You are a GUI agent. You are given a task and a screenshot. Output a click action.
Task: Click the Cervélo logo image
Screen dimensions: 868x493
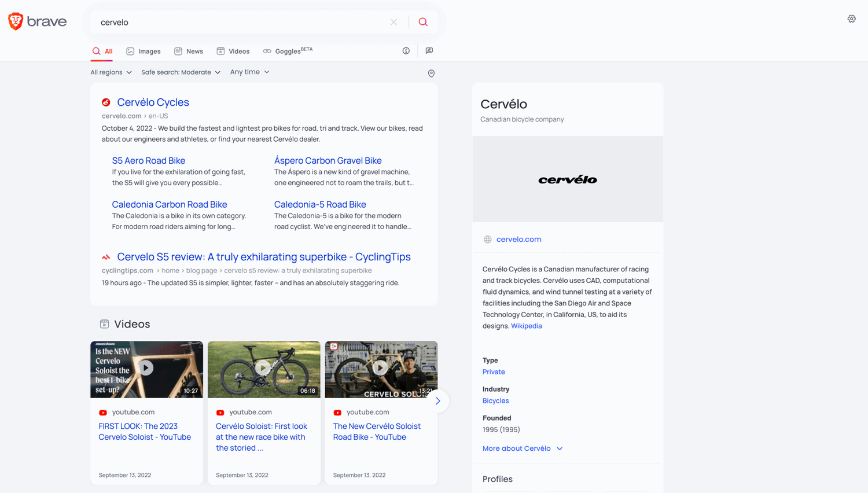point(568,179)
